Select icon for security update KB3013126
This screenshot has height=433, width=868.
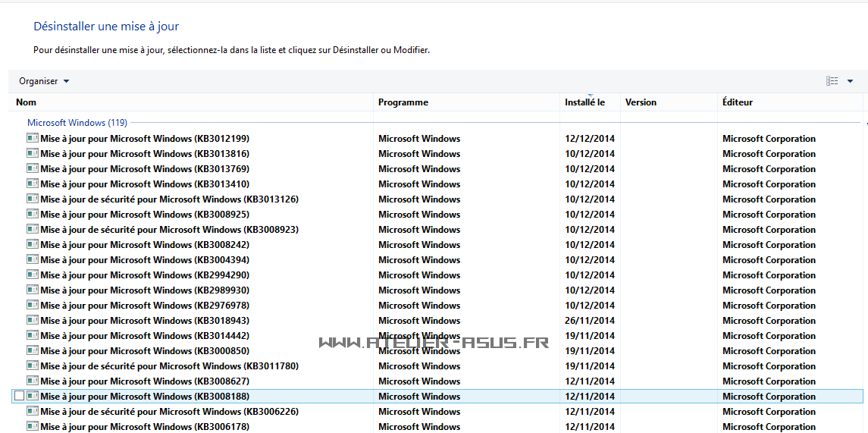click(x=33, y=199)
